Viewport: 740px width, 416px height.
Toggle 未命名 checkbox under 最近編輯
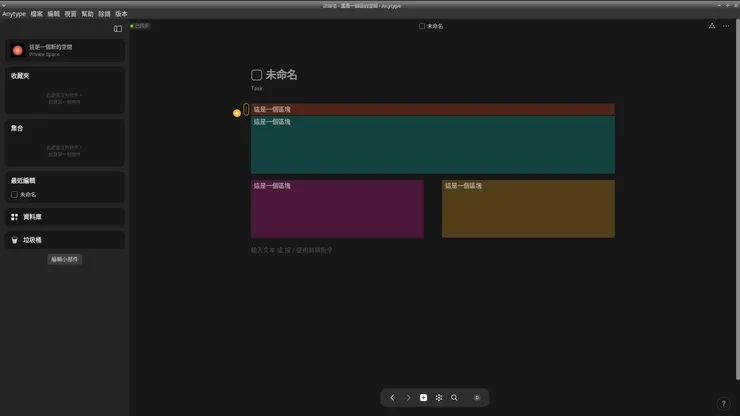coord(14,195)
